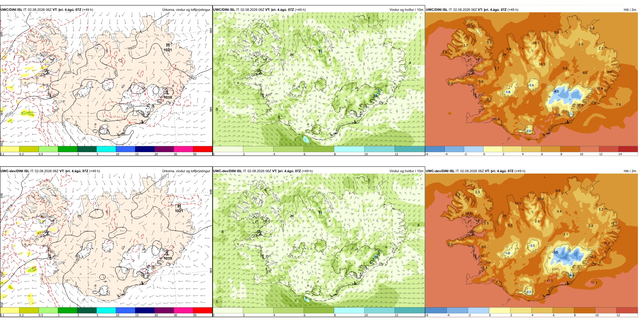Viewport: 644px width, 322px height.
Task: Pick red 50 swatch in UWC precipitation legend
Action: tap(203, 149)
